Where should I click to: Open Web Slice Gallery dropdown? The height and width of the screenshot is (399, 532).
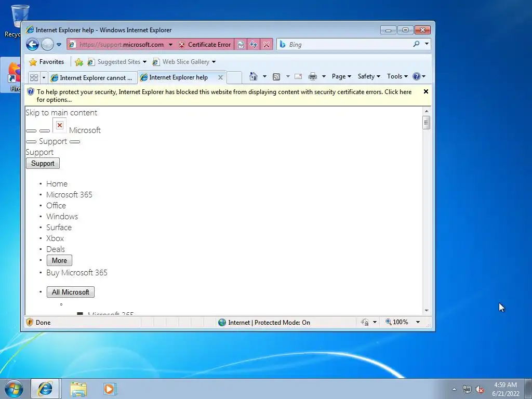point(184,62)
